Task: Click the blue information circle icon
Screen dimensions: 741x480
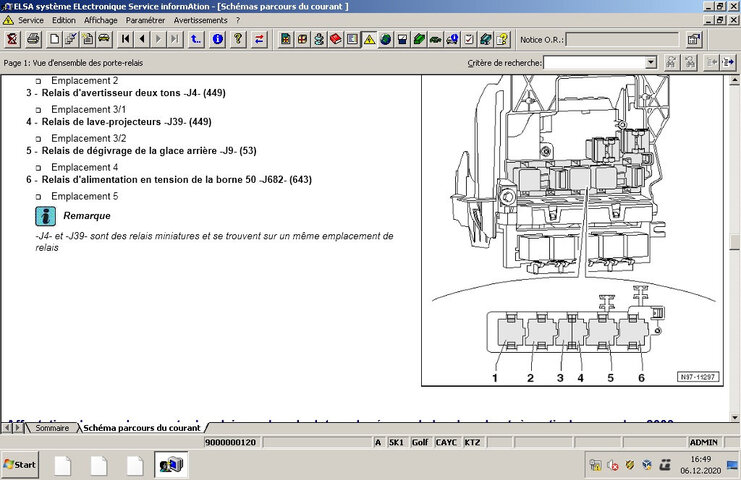Action: tap(217, 39)
